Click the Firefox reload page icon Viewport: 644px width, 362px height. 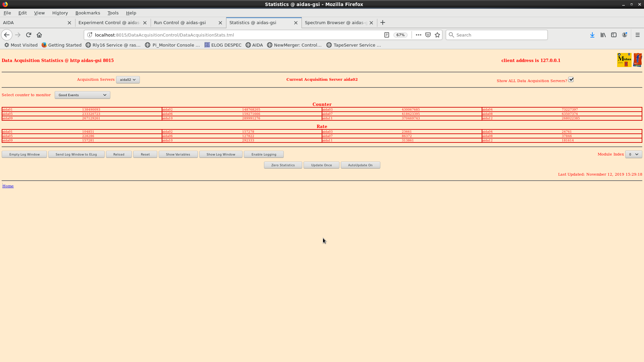point(29,35)
